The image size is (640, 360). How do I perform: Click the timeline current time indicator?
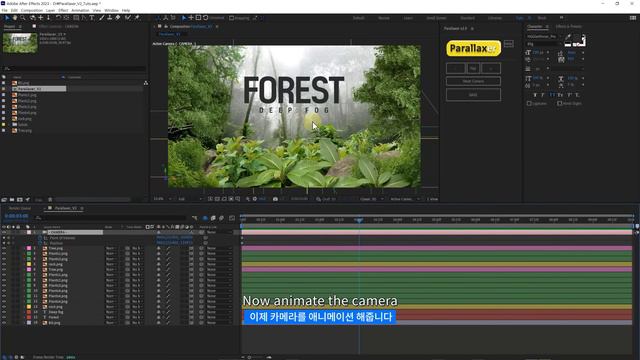pos(359,220)
